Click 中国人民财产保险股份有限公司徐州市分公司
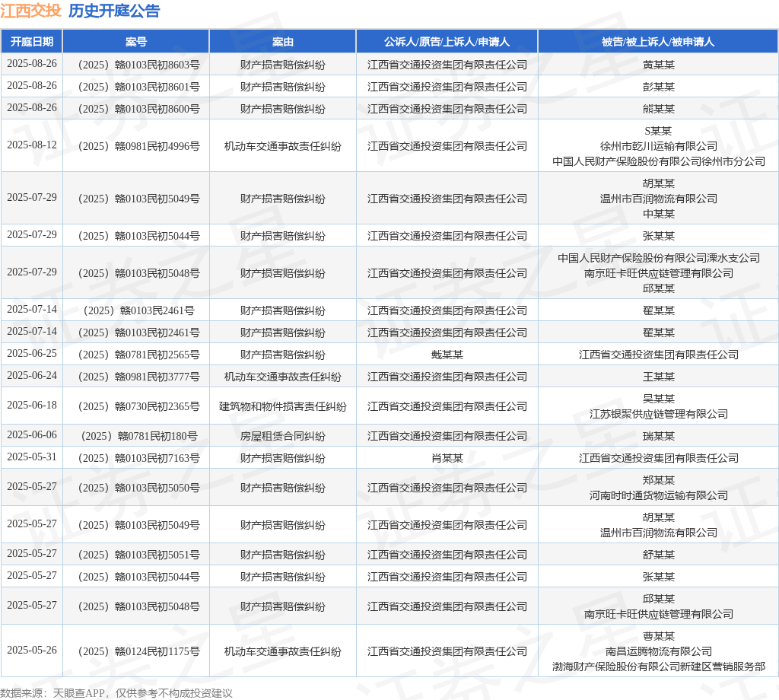779x700 pixels. pyautogui.click(x=658, y=161)
